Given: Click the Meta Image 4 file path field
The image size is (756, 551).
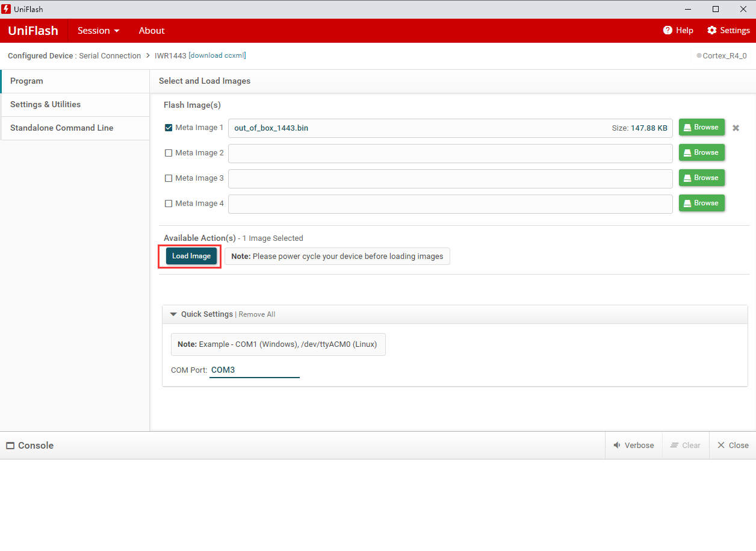Looking at the screenshot, I should (x=450, y=204).
